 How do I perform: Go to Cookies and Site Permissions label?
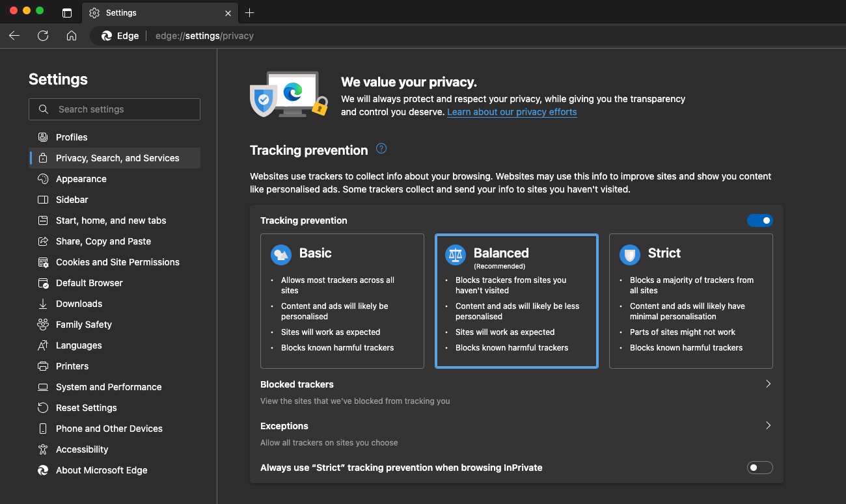coord(118,262)
